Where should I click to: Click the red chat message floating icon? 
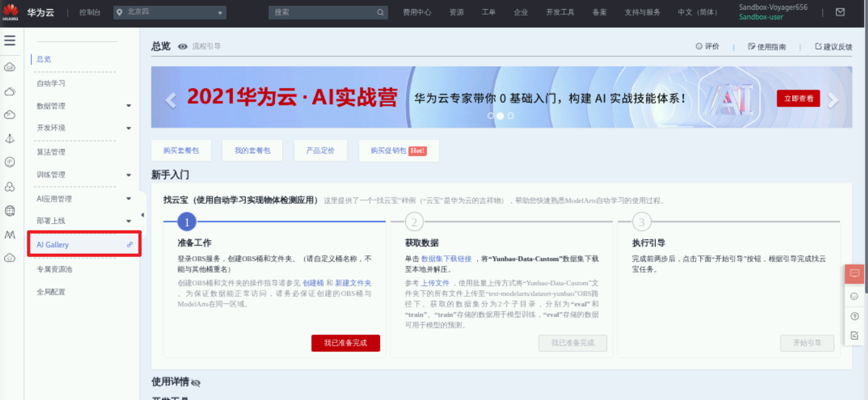click(854, 274)
